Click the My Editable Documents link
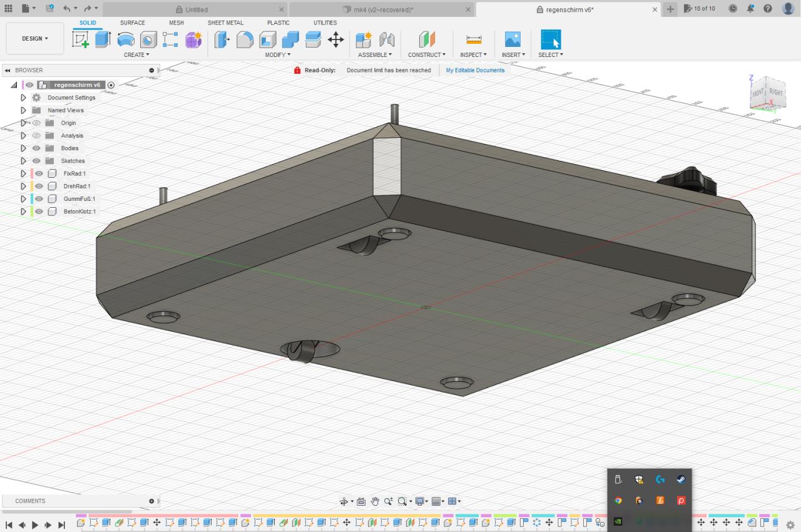The height and width of the screenshot is (532, 801). pos(475,70)
